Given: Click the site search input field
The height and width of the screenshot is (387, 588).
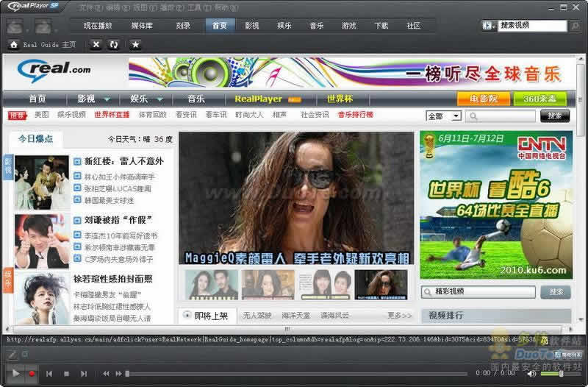Looking at the screenshot, I should click(x=501, y=116).
